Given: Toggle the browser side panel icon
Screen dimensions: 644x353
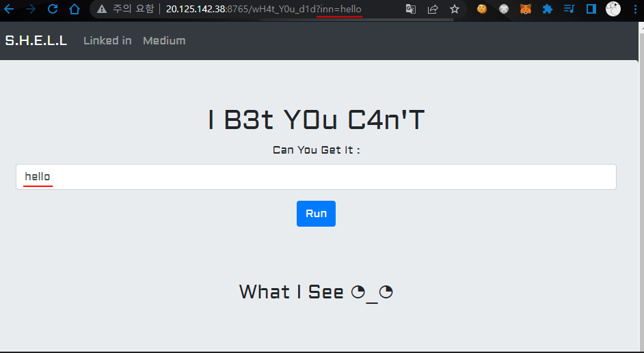Looking at the screenshot, I should pyautogui.click(x=591, y=9).
